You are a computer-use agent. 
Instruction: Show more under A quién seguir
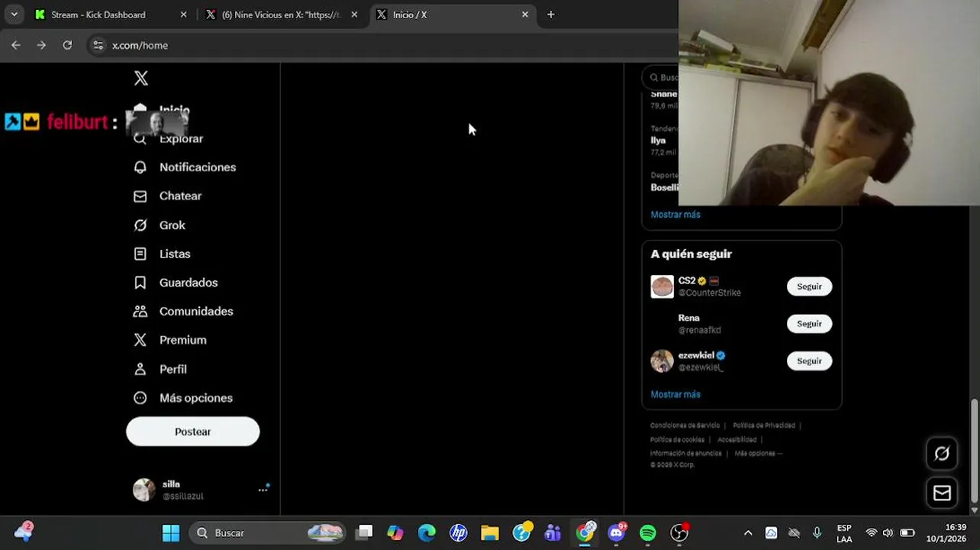675,394
